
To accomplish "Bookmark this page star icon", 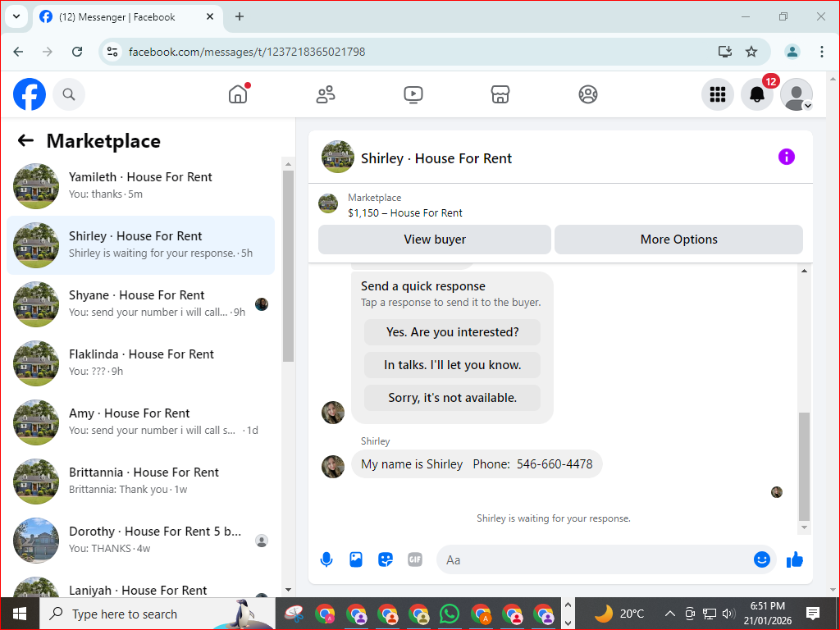I will pyautogui.click(x=751, y=52).
